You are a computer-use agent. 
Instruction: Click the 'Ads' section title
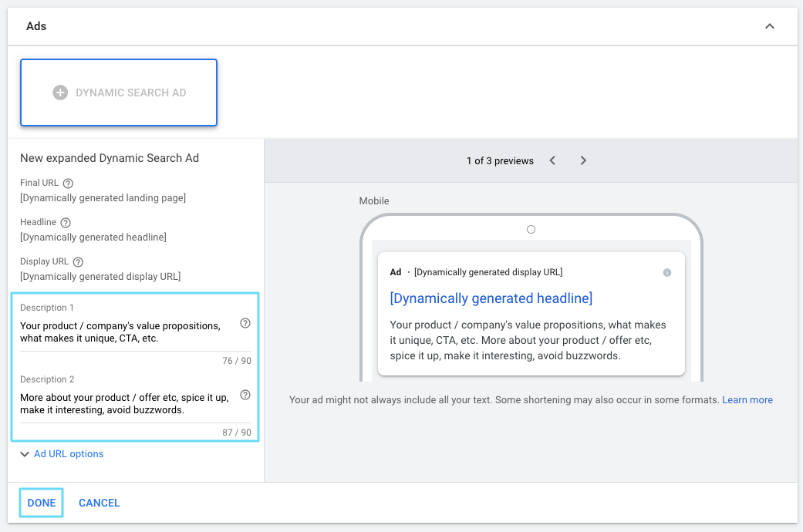coord(36,26)
